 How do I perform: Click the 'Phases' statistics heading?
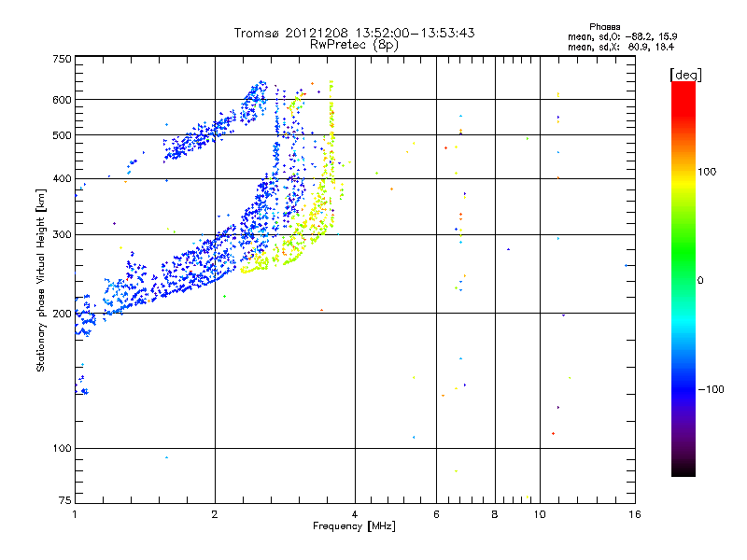[604, 27]
